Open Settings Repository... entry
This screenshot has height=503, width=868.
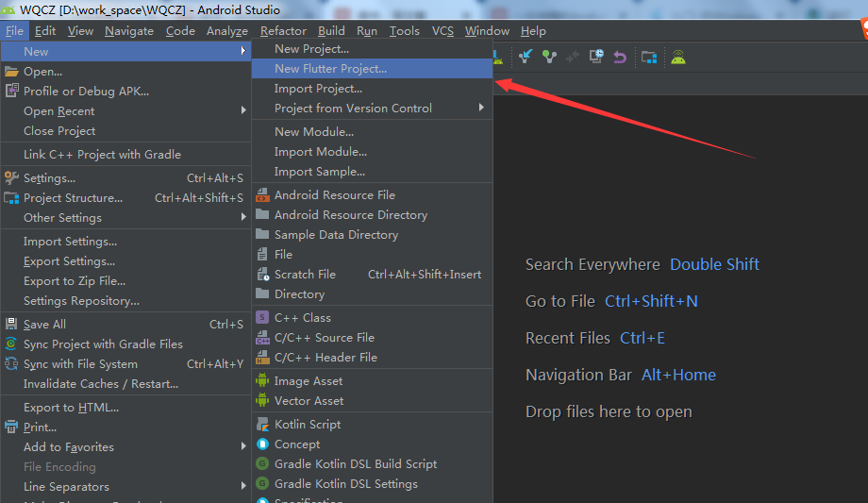tap(125, 301)
